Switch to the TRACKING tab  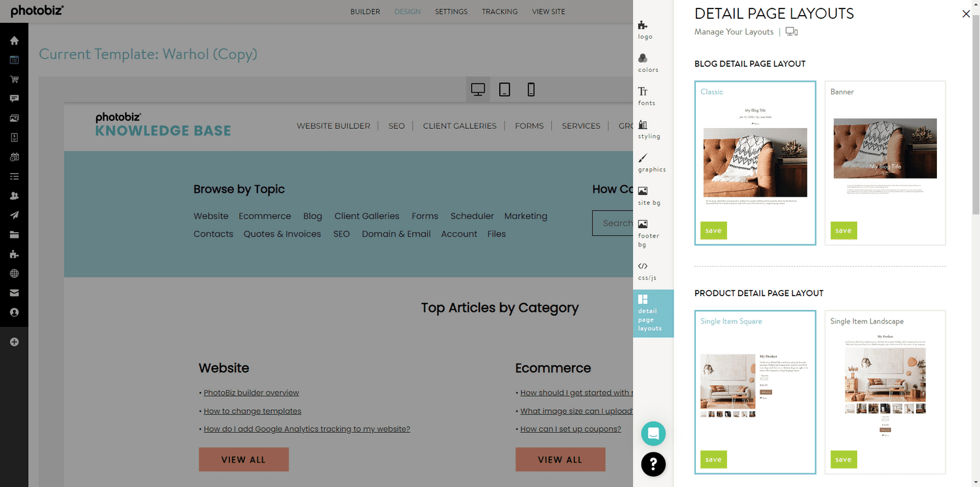click(x=500, y=11)
